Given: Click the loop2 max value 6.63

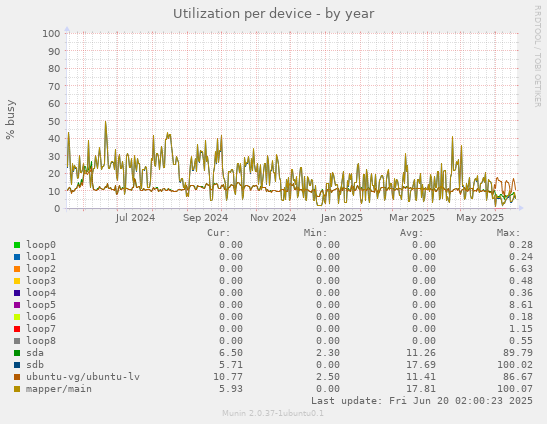Looking at the screenshot, I should click(x=521, y=269).
